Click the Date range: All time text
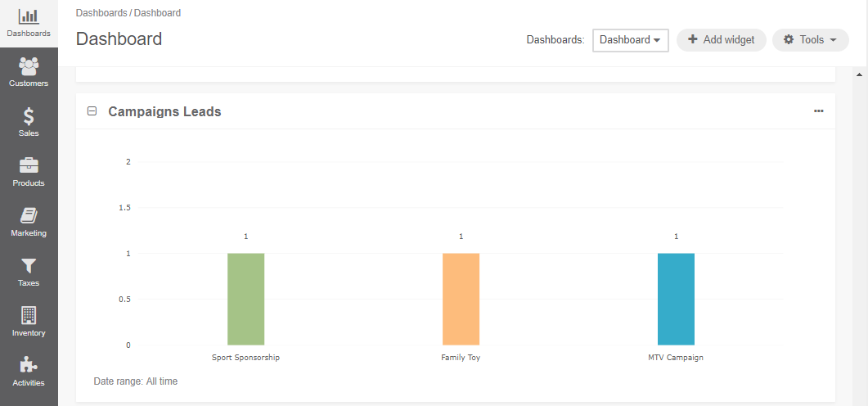 [136, 381]
